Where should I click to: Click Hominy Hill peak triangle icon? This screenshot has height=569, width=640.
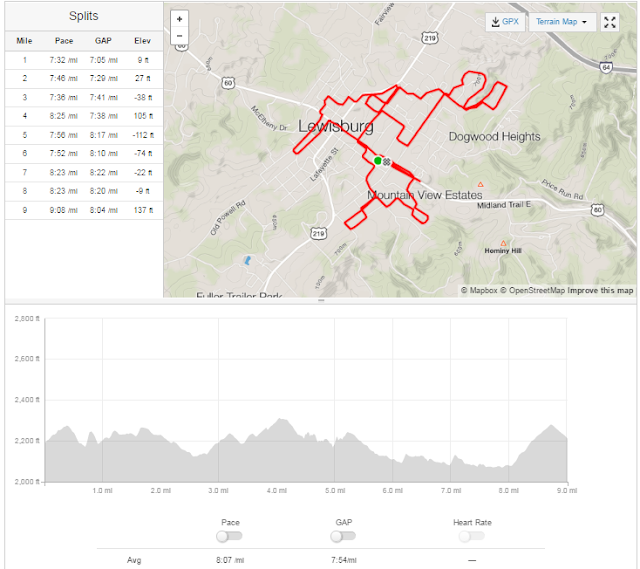pos(503,242)
